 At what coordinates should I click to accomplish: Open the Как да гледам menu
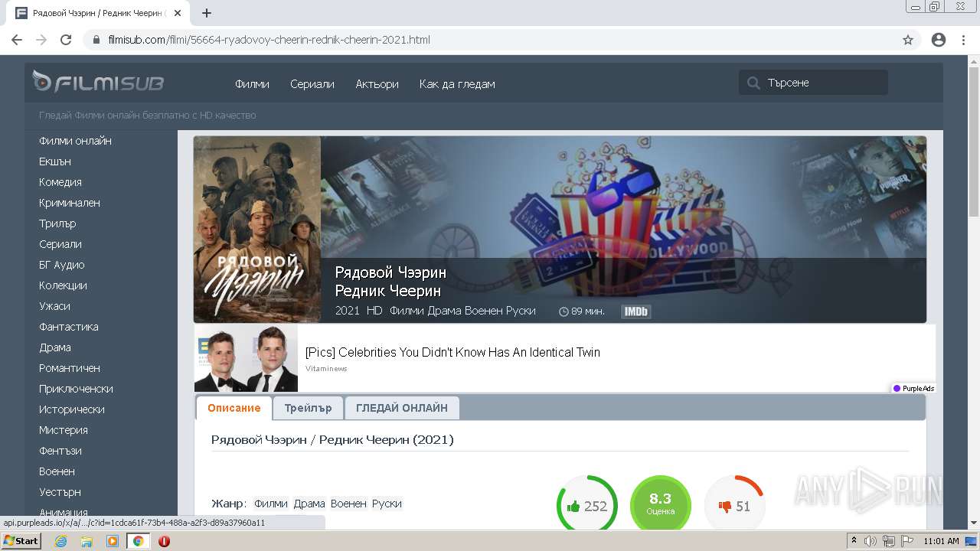[x=457, y=84]
